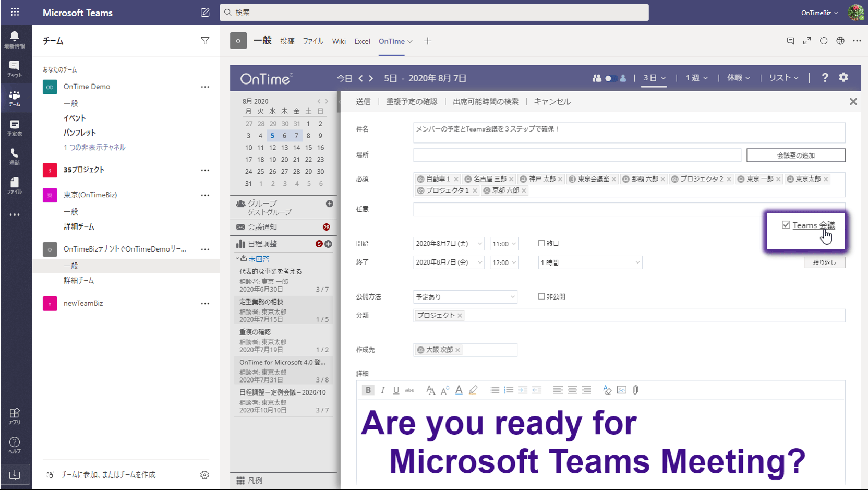Open the 1週 view dropdown

point(696,77)
